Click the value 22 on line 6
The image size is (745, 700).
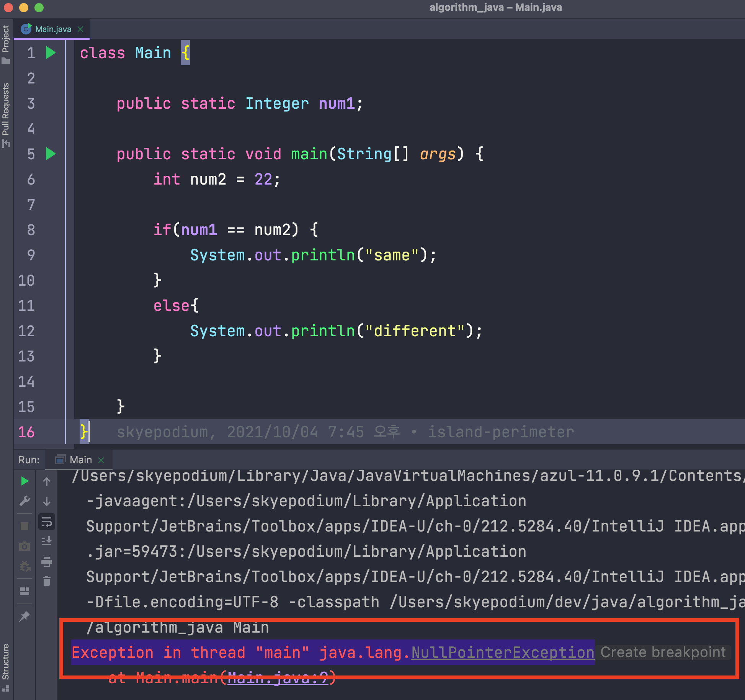[263, 179]
